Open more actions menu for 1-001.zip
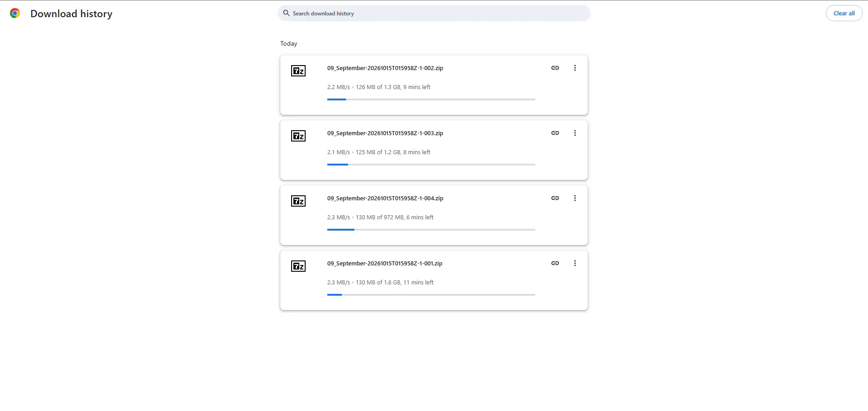Screen dimensions: 868x411 click(575, 263)
